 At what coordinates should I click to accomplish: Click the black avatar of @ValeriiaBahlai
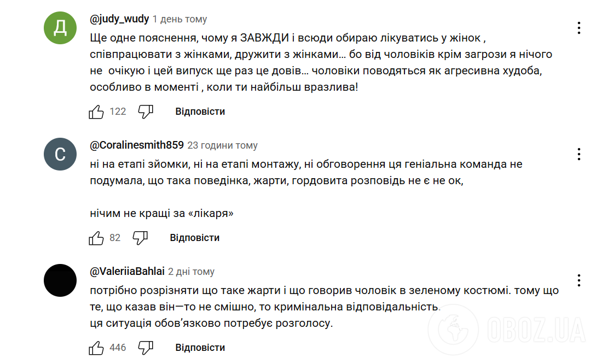(60, 280)
